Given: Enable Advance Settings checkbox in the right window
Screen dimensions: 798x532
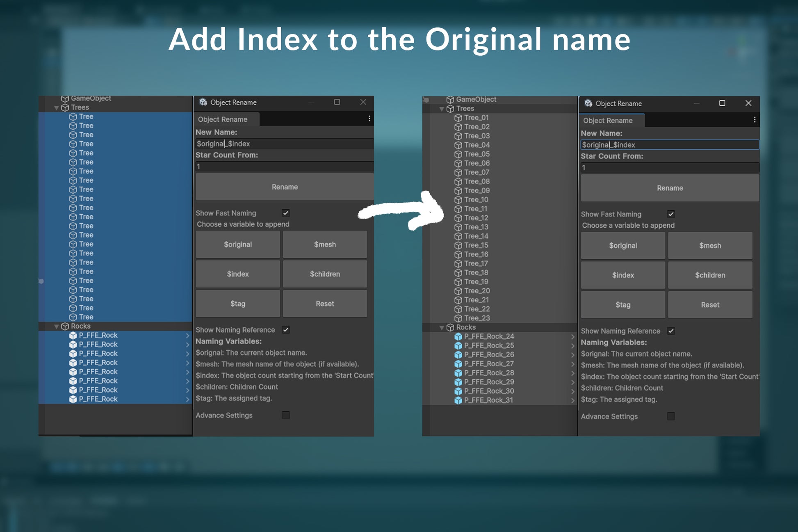Looking at the screenshot, I should point(671,416).
